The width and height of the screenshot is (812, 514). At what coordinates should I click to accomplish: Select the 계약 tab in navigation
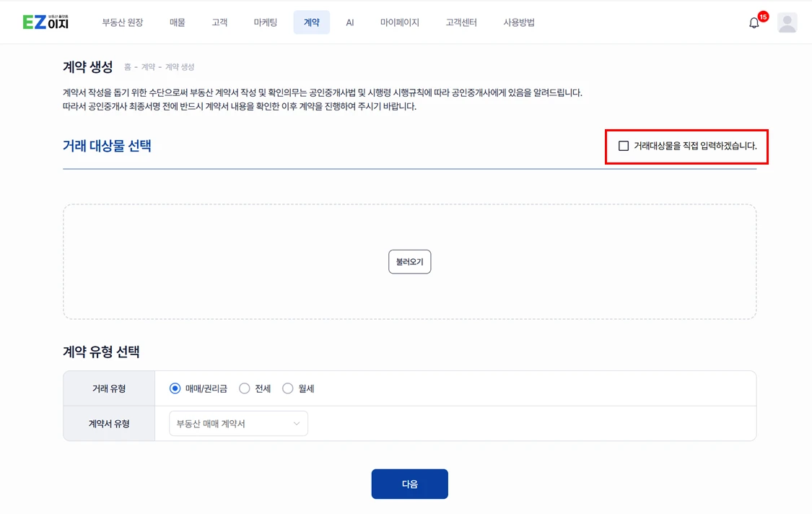(x=311, y=22)
